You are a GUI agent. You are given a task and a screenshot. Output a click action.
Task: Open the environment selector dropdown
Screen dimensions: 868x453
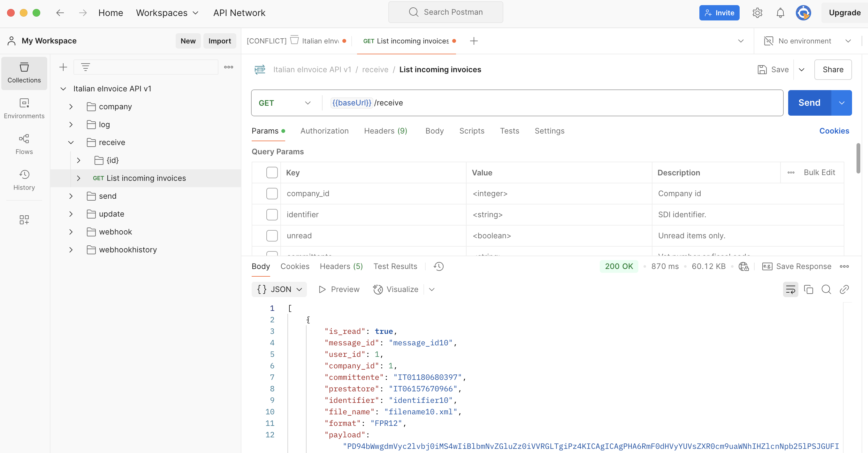pos(848,41)
